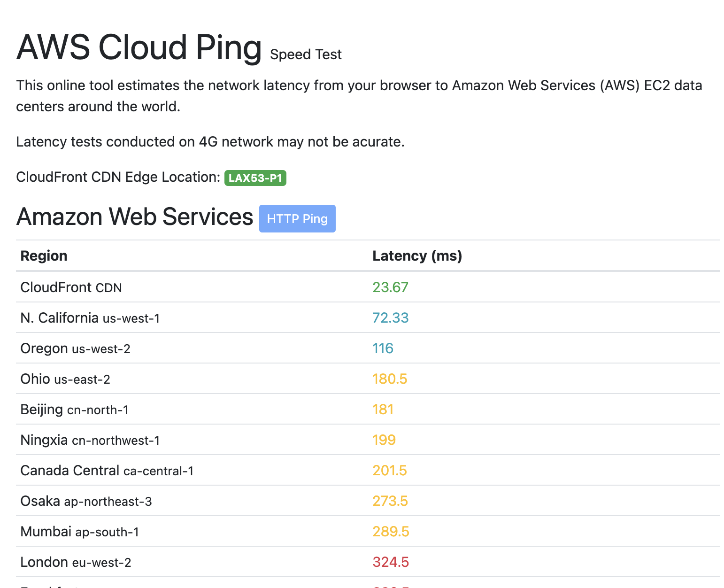Click the AWS Cloud Ping heading
The width and height of the screenshot is (724, 588).
(x=139, y=47)
